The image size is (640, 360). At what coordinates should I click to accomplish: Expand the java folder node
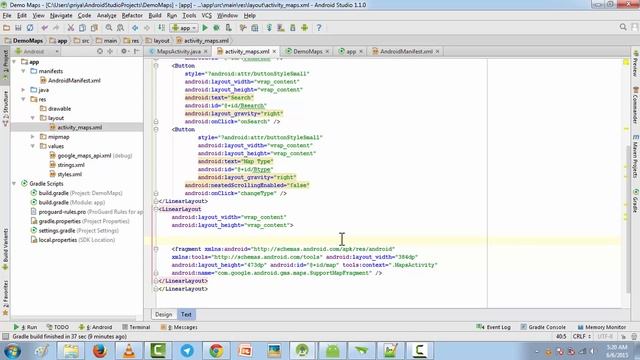click(23, 90)
